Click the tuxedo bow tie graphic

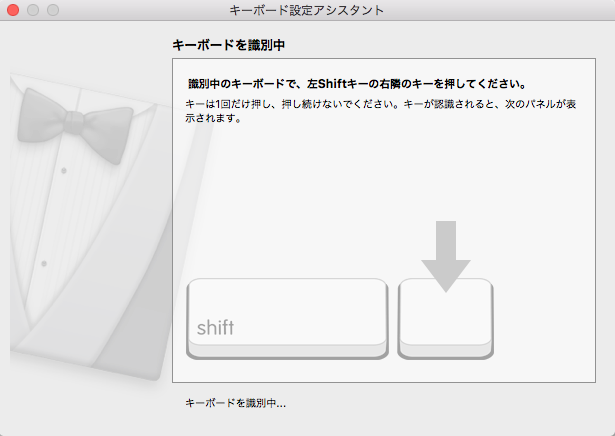coord(75,124)
